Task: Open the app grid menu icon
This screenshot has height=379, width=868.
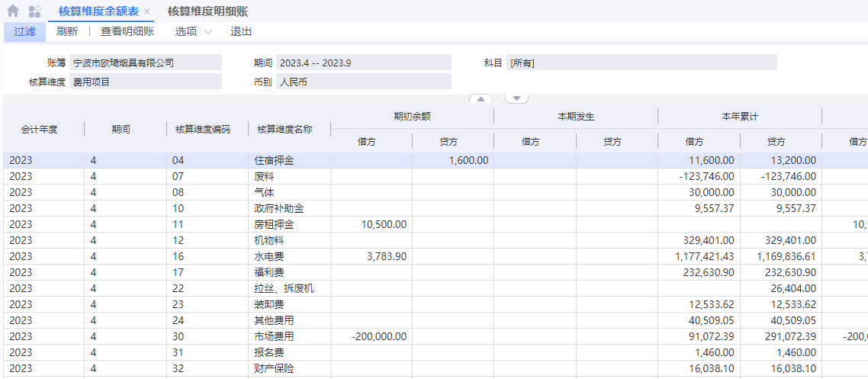Action: [34, 11]
